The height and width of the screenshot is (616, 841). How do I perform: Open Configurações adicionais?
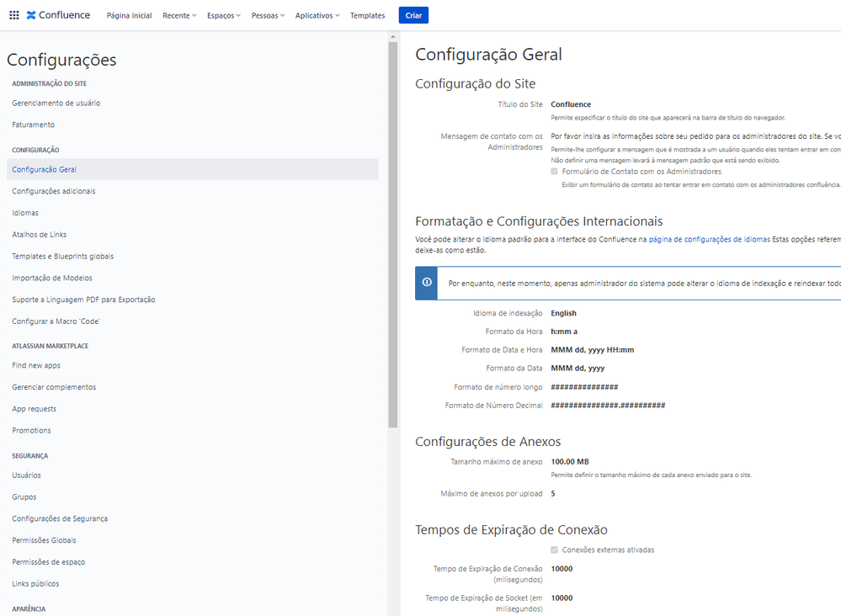[54, 191]
